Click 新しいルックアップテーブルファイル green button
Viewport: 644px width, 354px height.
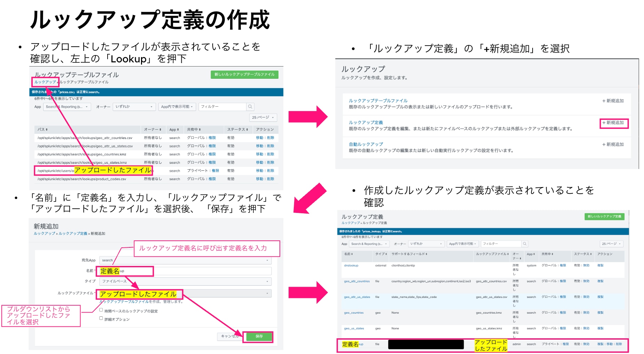click(x=244, y=74)
